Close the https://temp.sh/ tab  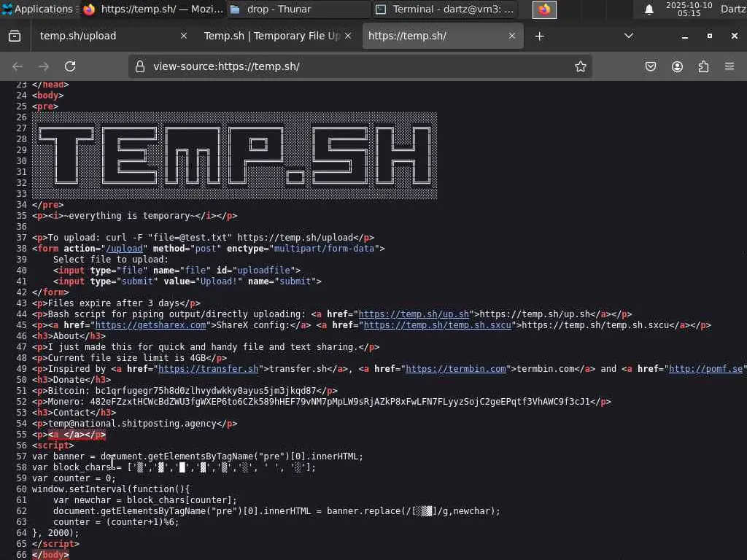pos(512,36)
